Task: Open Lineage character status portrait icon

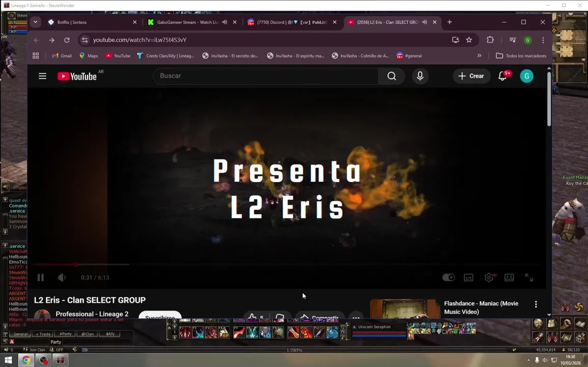Action: point(538,324)
